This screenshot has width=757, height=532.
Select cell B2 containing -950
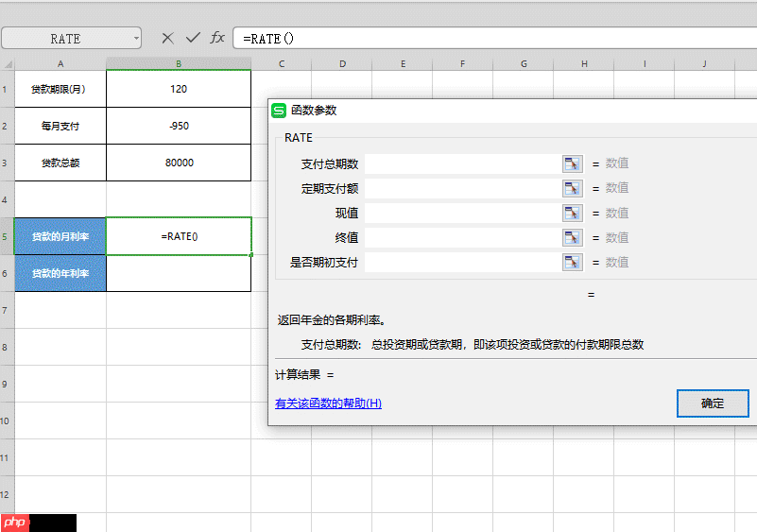(x=179, y=126)
